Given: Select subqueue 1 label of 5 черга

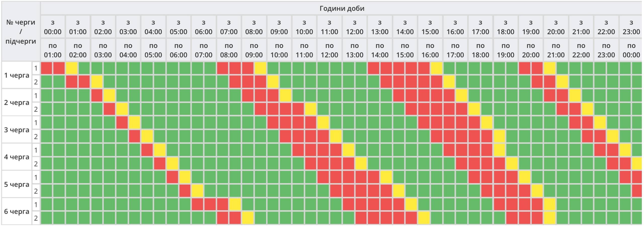Looking at the screenshot, I should [x=36, y=177].
